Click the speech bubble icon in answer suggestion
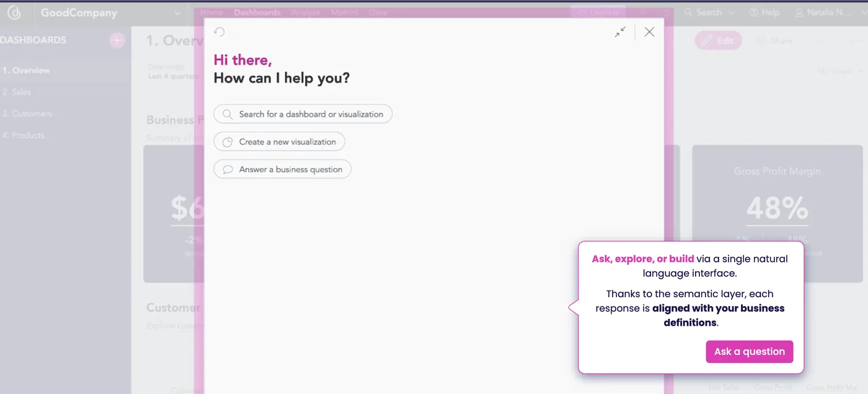Image resolution: width=868 pixels, height=394 pixels. tap(228, 169)
